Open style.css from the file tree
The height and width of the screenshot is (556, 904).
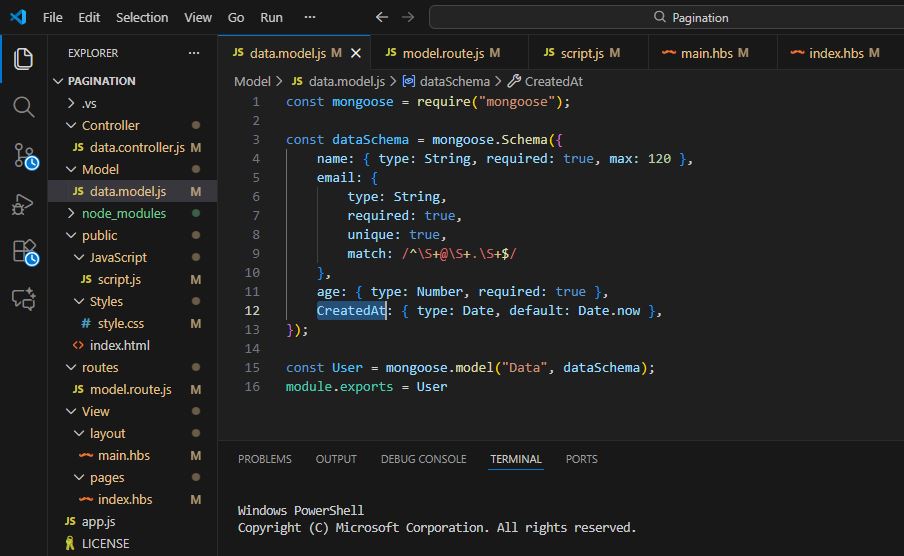tap(120, 323)
